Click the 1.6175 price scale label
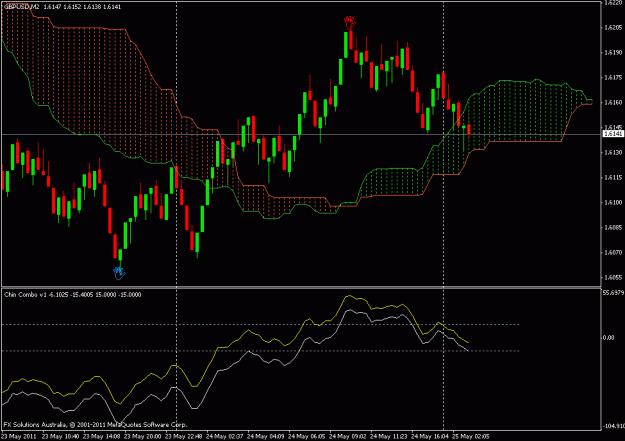625x441 pixels. tap(613, 77)
